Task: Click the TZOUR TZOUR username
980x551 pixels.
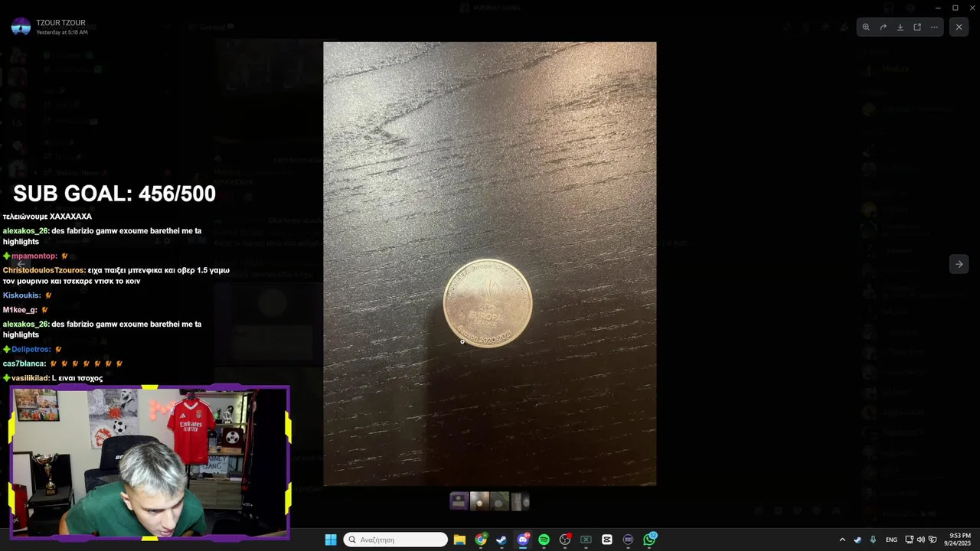Action: (x=60, y=23)
